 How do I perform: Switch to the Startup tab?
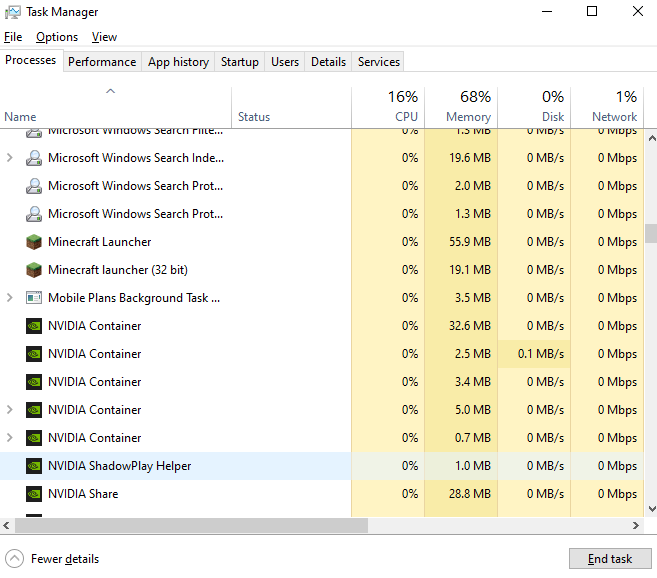239,62
